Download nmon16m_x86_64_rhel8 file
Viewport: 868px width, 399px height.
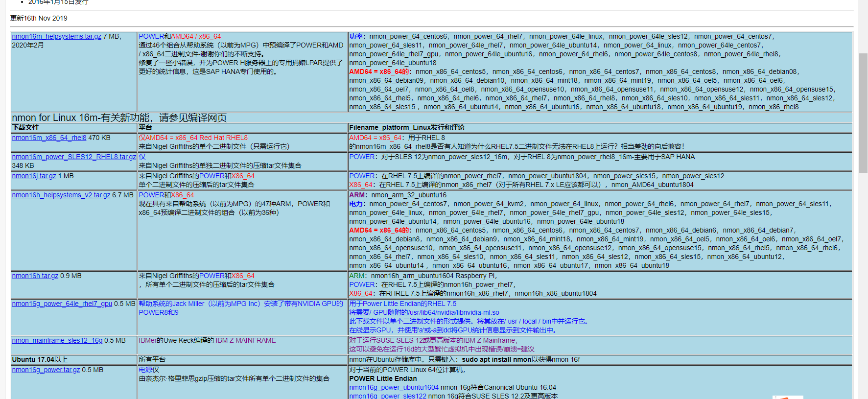coord(49,138)
